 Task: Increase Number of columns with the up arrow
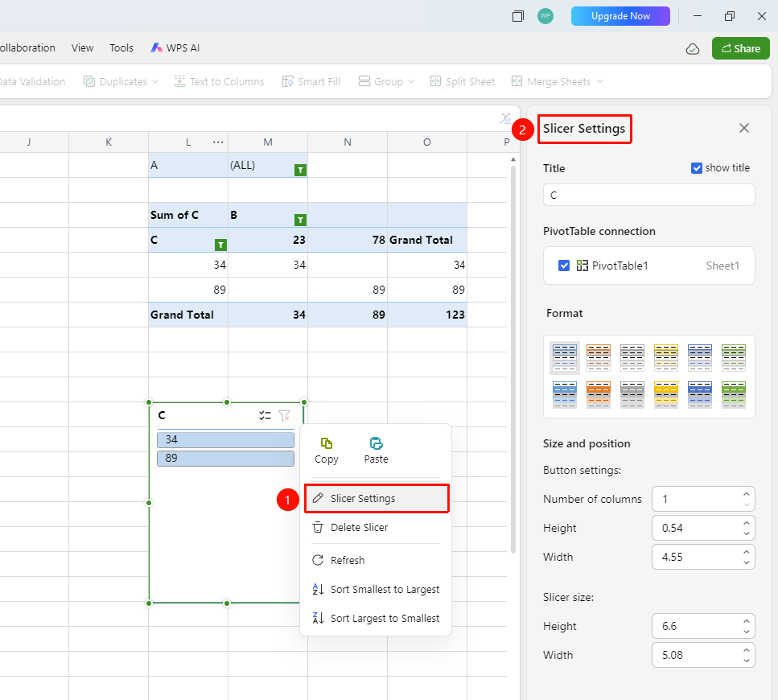coord(747,494)
